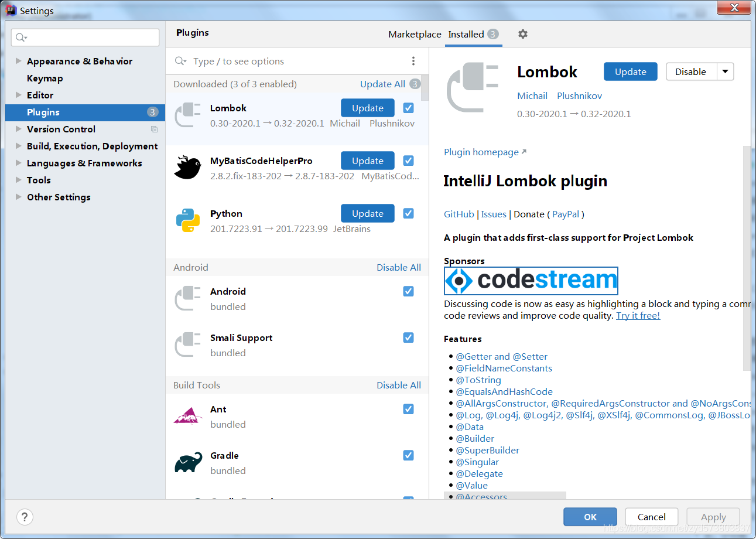The width and height of the screenshot is (756, 539).
Task: Click Update for the Python plugin
Action: pos(368,213)
